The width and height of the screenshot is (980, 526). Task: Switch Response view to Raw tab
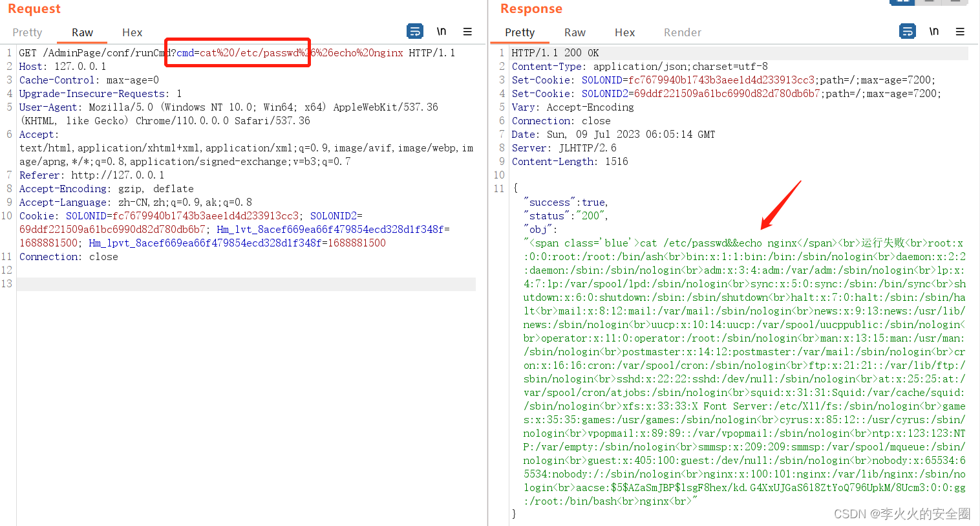point(575,32)
